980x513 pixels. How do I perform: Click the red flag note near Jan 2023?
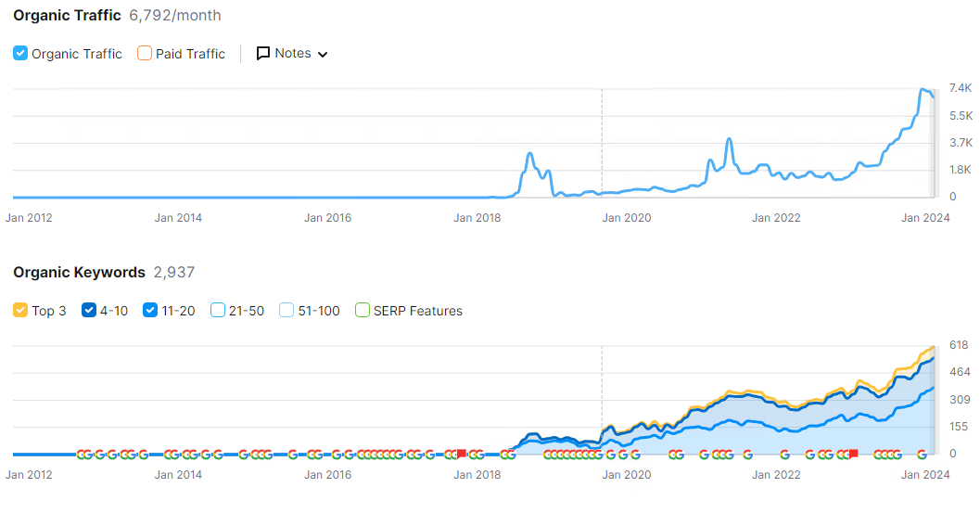coord(853,454)
